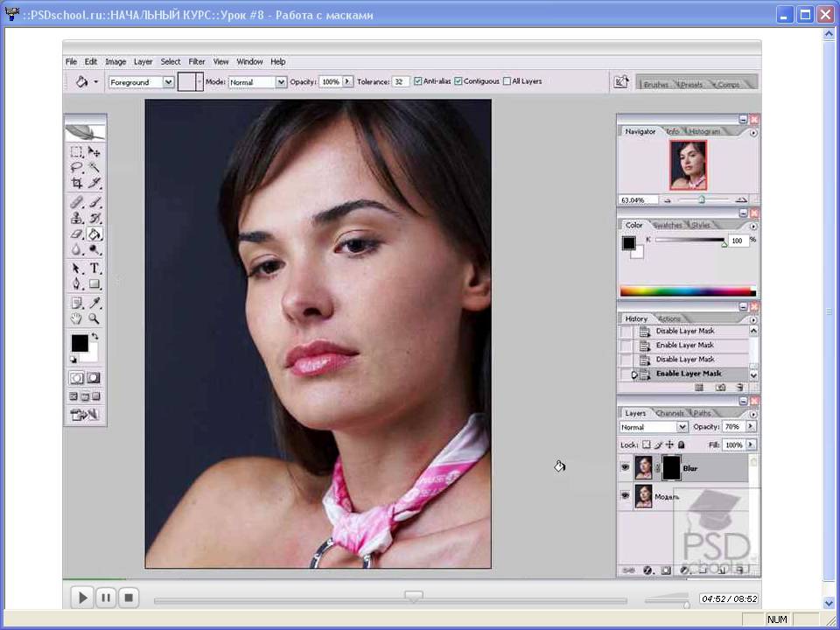Select the Eraser tool

[x=77, y=234]
